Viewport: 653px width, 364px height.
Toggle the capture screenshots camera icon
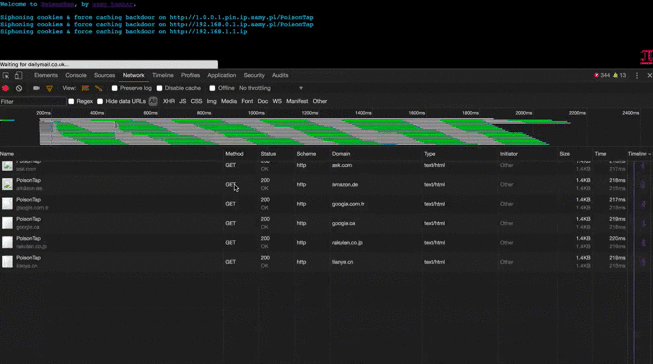tap(37, 88)
